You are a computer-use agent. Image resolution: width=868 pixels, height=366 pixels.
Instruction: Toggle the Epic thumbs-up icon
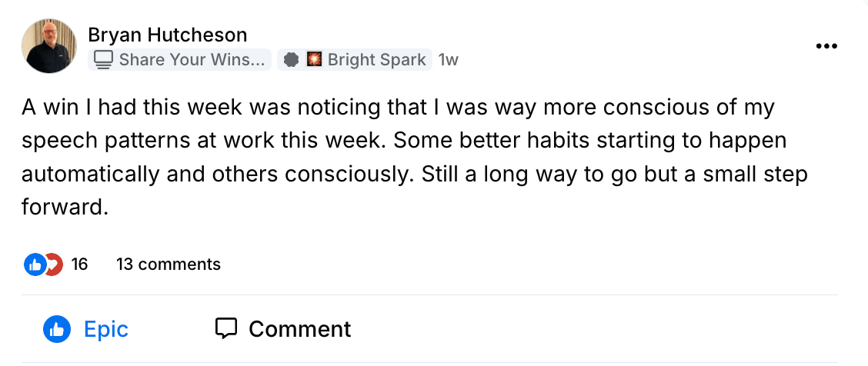(x=57, y=329)
